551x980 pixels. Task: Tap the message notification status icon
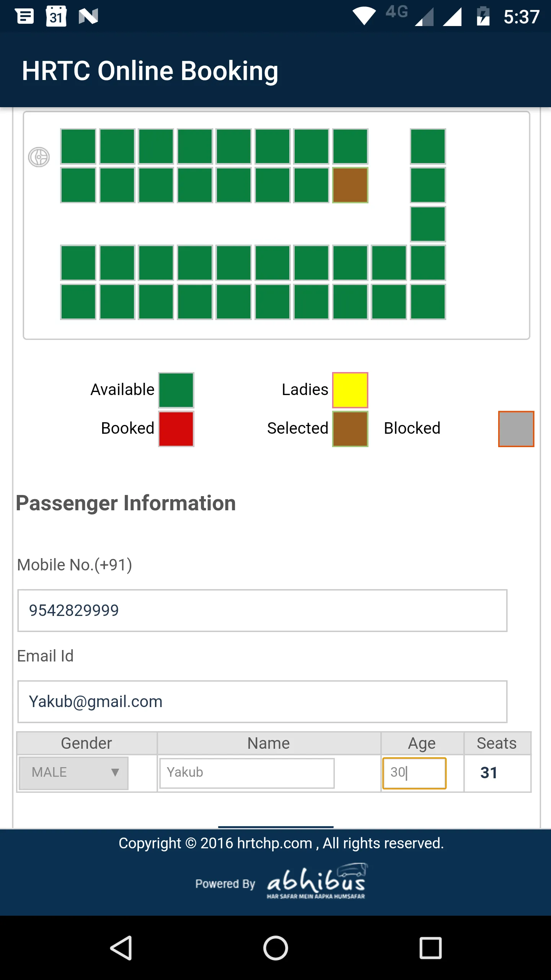tap(25, 16)
